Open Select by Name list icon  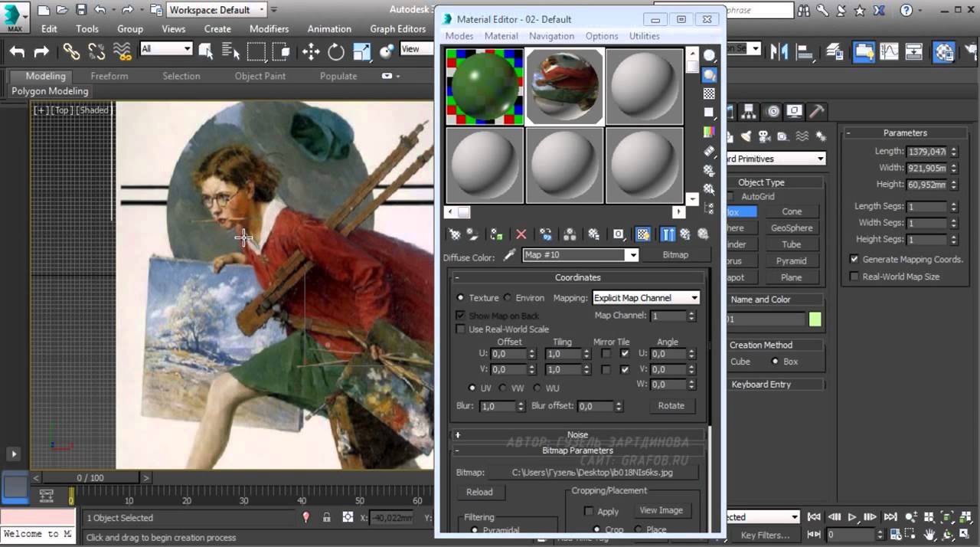point(230,51)
